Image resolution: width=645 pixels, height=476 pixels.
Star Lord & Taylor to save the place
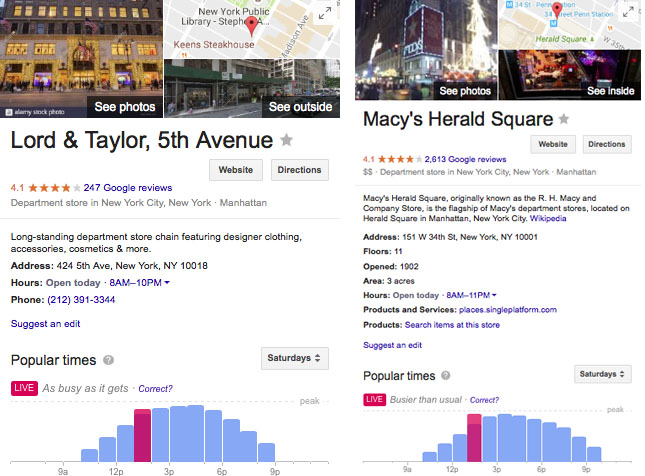[x=286, y=140]
